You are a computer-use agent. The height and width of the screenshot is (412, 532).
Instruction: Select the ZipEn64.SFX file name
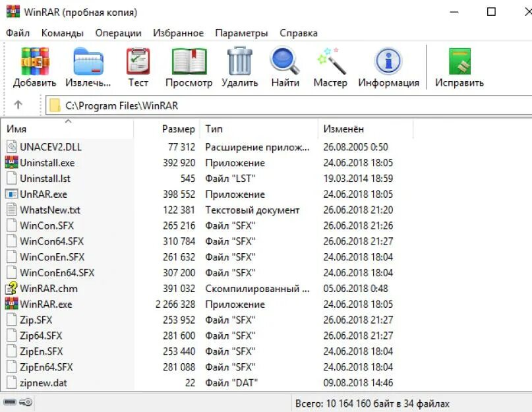46,367
